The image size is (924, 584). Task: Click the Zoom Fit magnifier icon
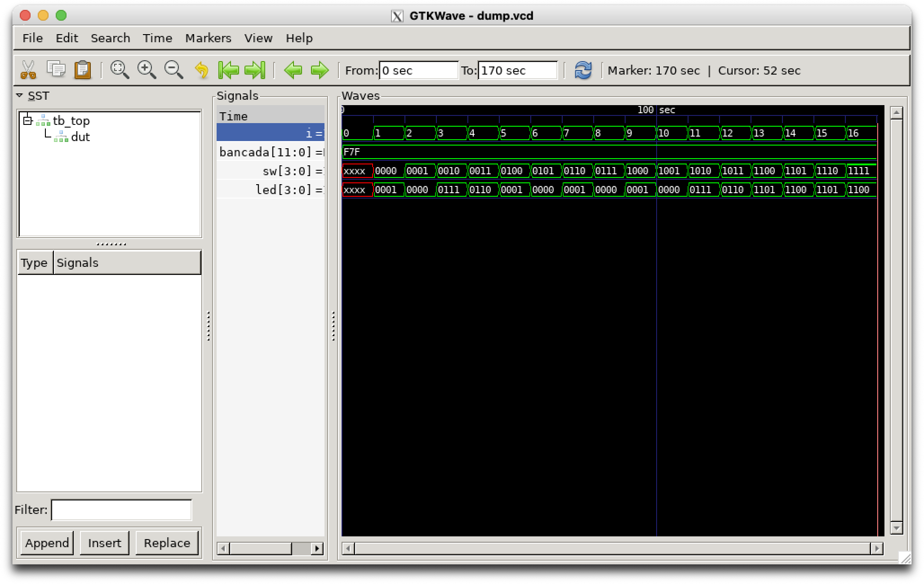120,70
